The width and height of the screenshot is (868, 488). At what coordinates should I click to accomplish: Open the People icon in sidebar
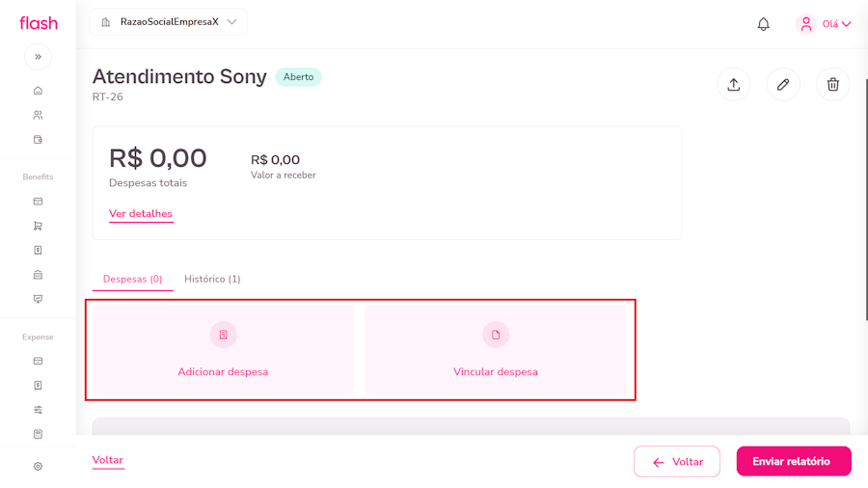tap(38, 115)
